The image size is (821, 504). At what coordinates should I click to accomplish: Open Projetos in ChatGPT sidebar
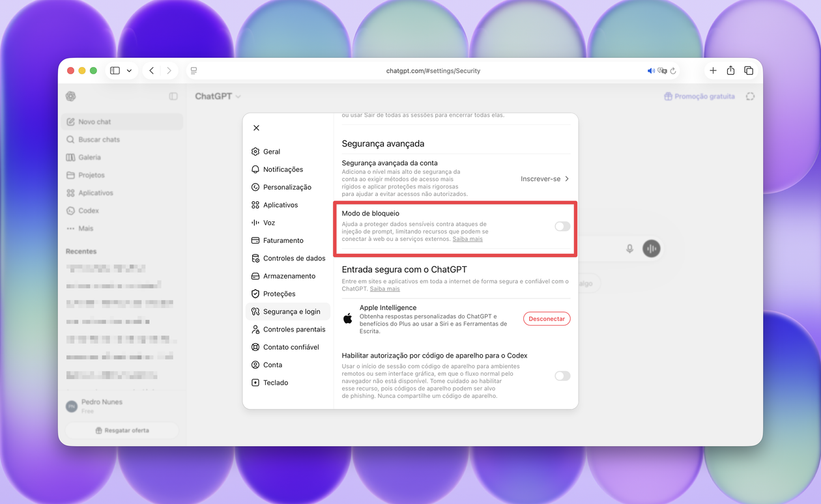point(122,175)
